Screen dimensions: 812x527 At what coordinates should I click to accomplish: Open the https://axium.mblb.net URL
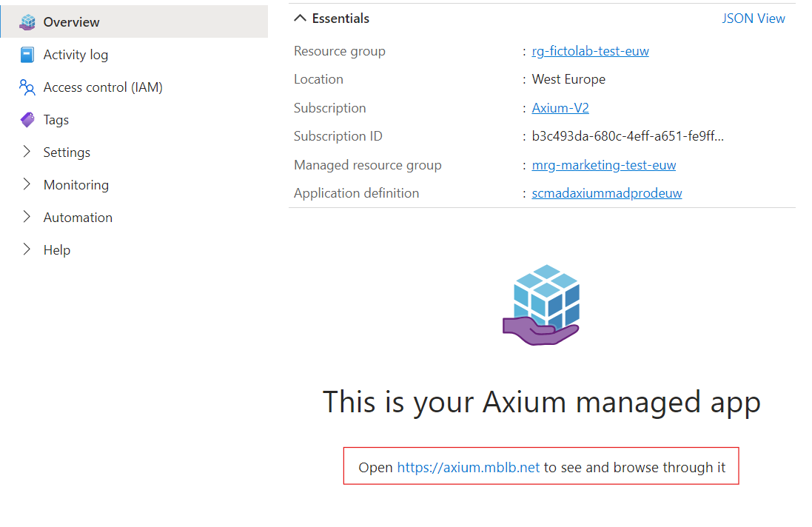468,467
